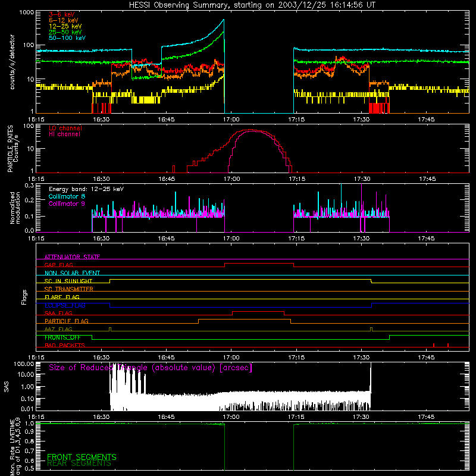Select the 6-12 keV legend label
The height and width of the screenshot is (476, 476).
point(64,20)
